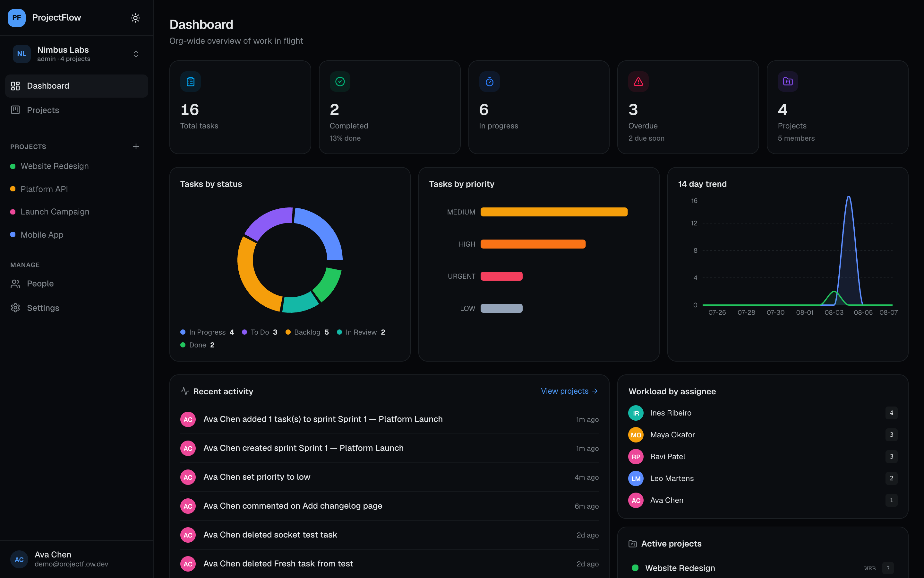Screen dimensions: 924x578
Task: Click the MO avatar for Maya Okafor
Action: [636, 435]
